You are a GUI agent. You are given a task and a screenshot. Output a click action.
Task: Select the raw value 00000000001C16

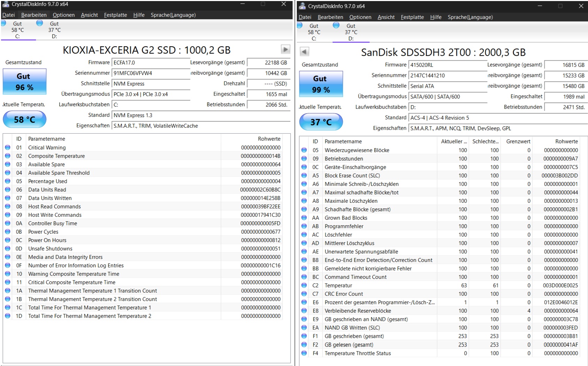coord(261,265)
